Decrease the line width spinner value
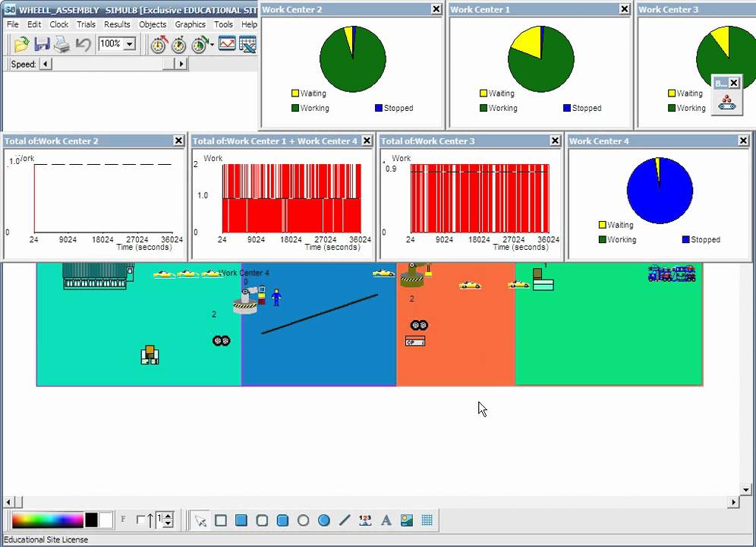Screen dimensions: 756x547 [169, 524]
